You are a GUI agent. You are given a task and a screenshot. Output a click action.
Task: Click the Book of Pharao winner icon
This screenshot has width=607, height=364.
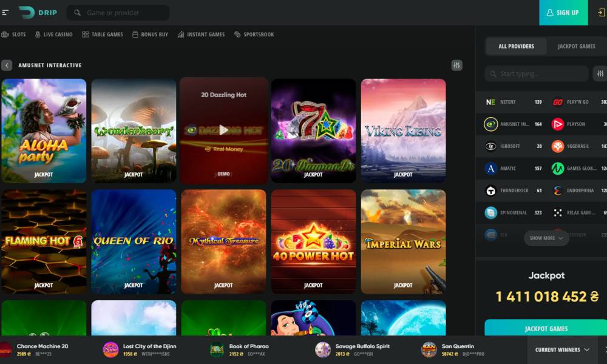[x=217, y=349]
